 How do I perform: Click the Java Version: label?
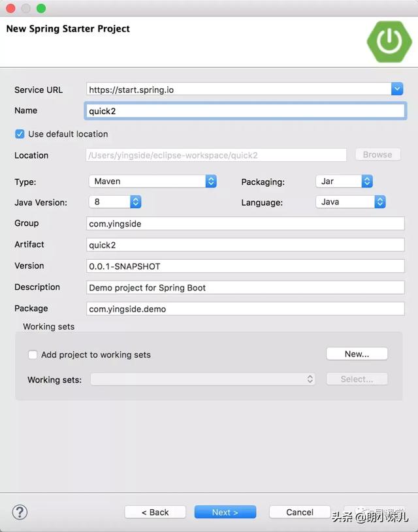tap(40, 202)
